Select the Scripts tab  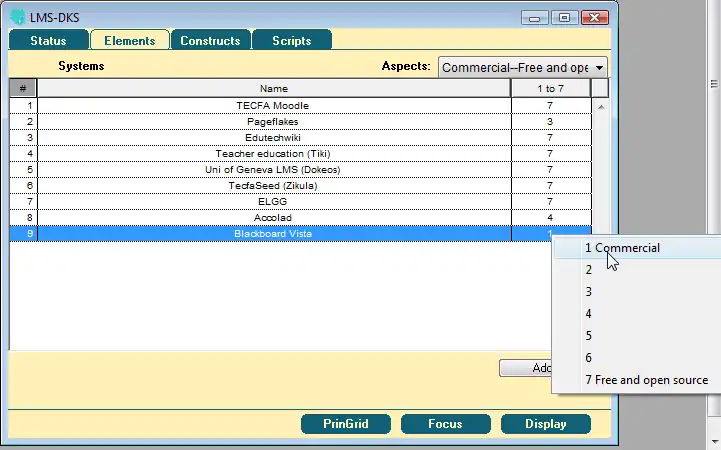point(291,41)
